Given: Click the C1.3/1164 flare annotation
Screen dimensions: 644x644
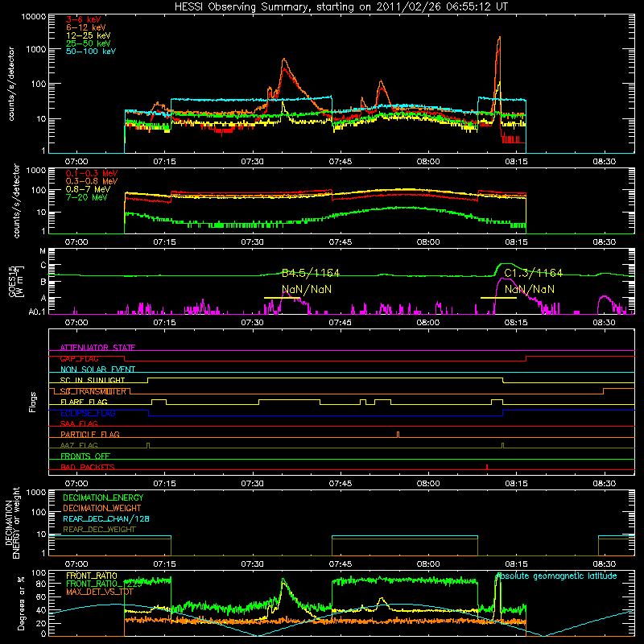Looking at the screenshot, I should 533,273.
